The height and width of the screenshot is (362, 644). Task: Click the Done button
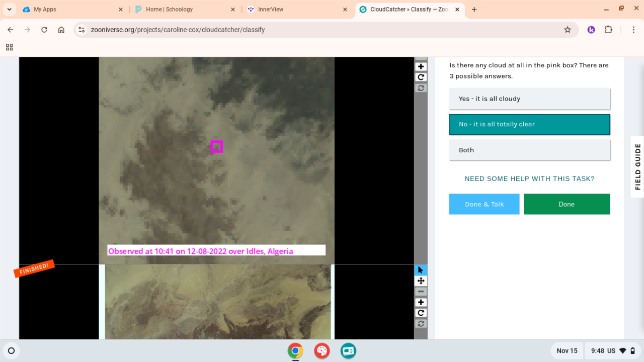(x=567, y=204)
